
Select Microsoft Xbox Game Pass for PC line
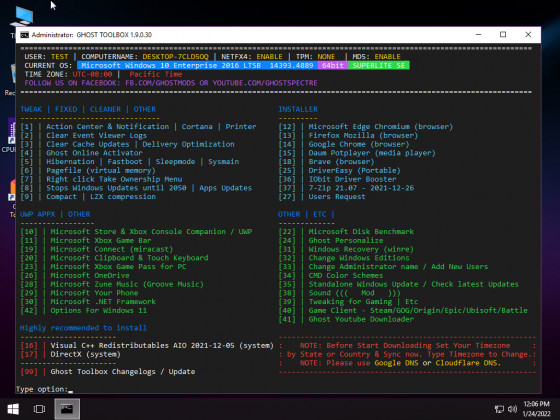(x=103, y=267)
